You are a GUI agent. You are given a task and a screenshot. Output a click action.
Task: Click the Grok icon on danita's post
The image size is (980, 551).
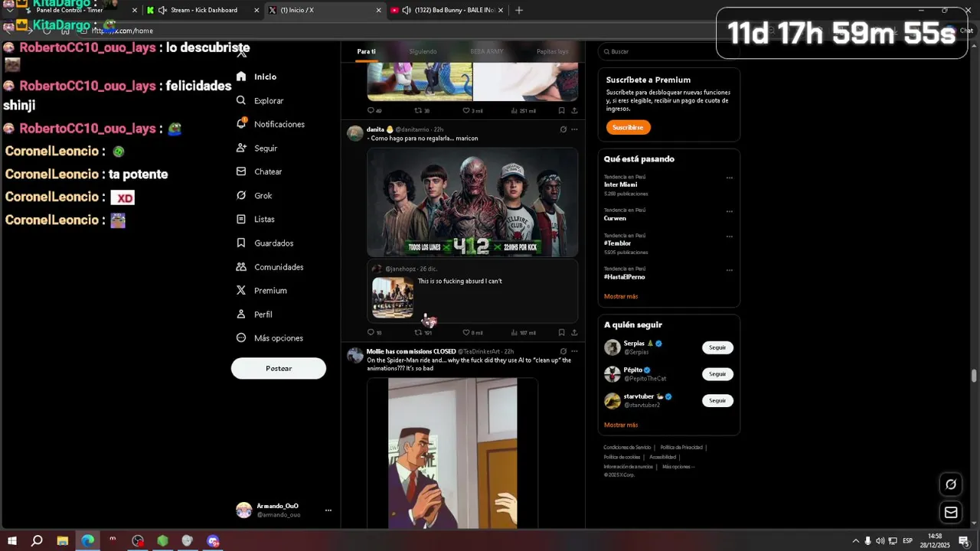pos(563,129)
